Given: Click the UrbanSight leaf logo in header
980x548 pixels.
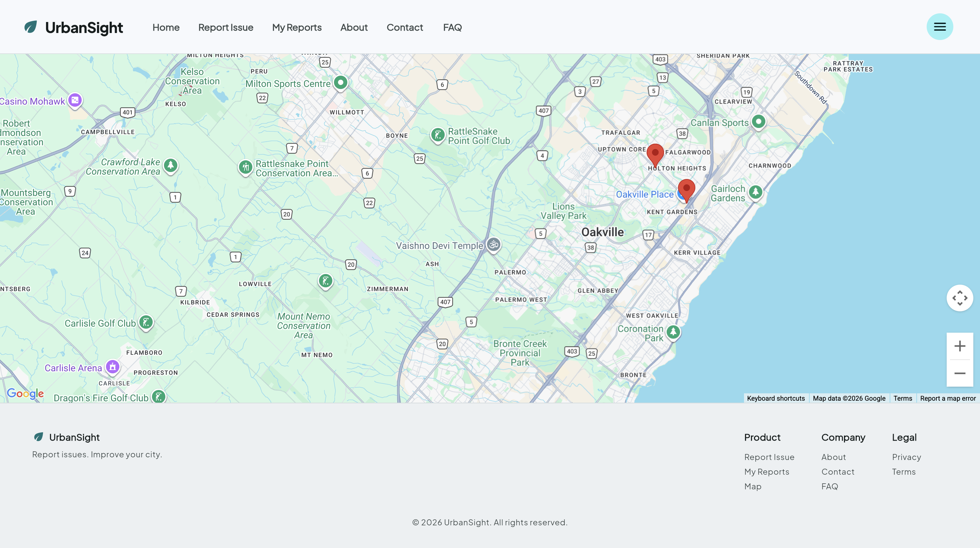Looking at the screenshot, I should coord(31,27).
